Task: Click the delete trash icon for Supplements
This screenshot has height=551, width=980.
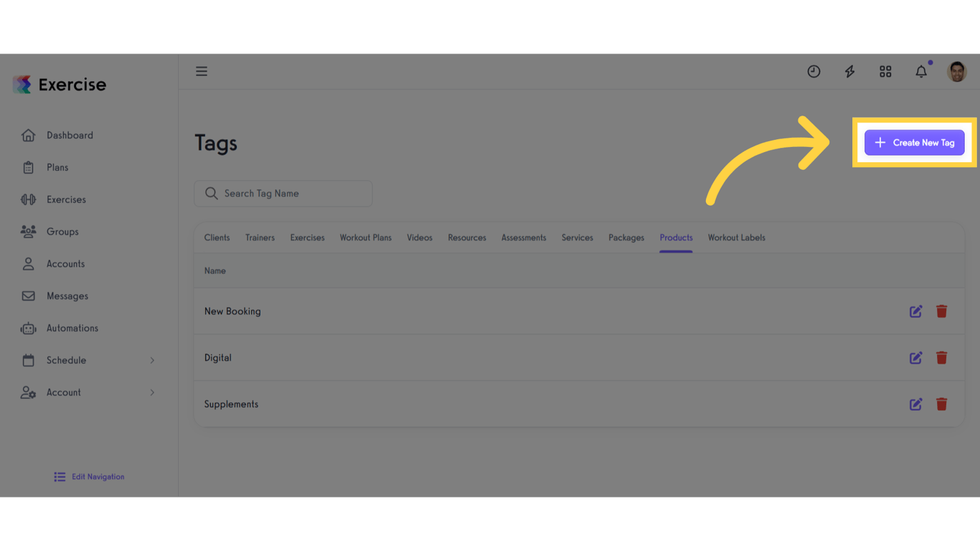Action: [x=941, y=404]
